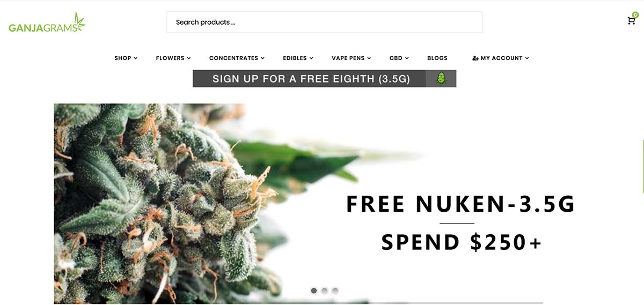Go to the Blogs page

pyautogui.click(x=437, y=58)
